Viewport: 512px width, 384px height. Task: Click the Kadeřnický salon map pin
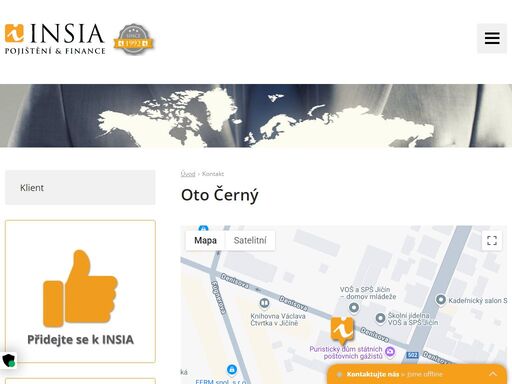coord(441,300)
